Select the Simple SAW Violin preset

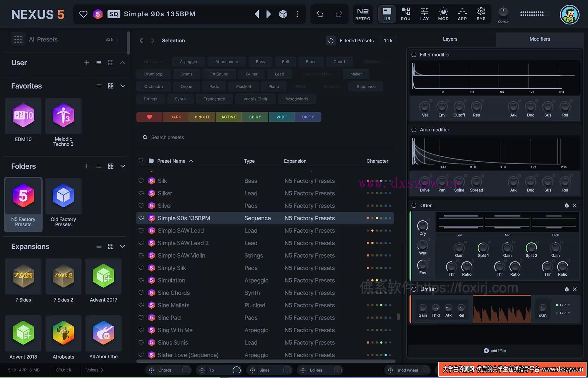265,256
